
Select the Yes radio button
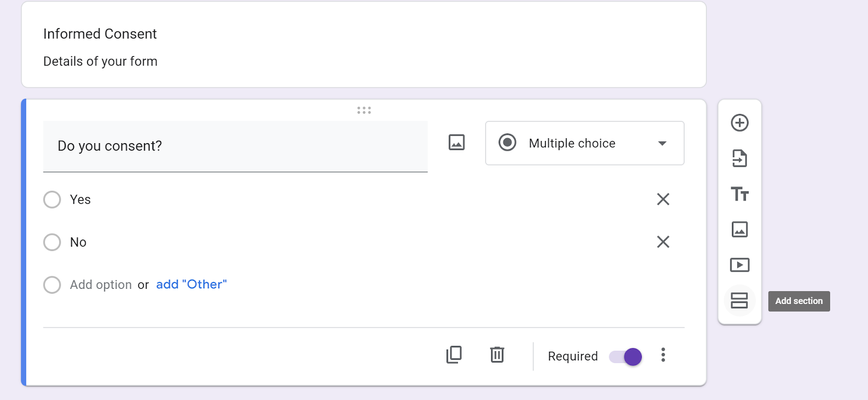point(52,199)
